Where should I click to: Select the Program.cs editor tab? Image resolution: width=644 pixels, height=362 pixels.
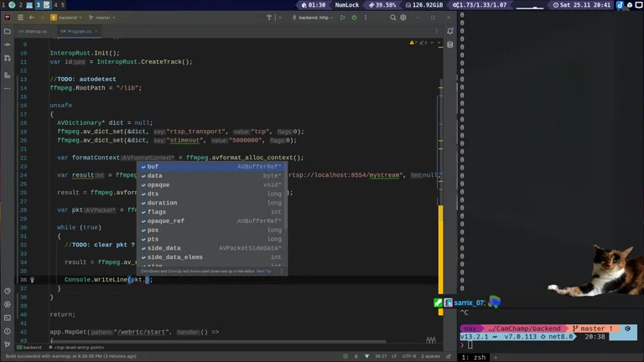(x=79, y=31)
